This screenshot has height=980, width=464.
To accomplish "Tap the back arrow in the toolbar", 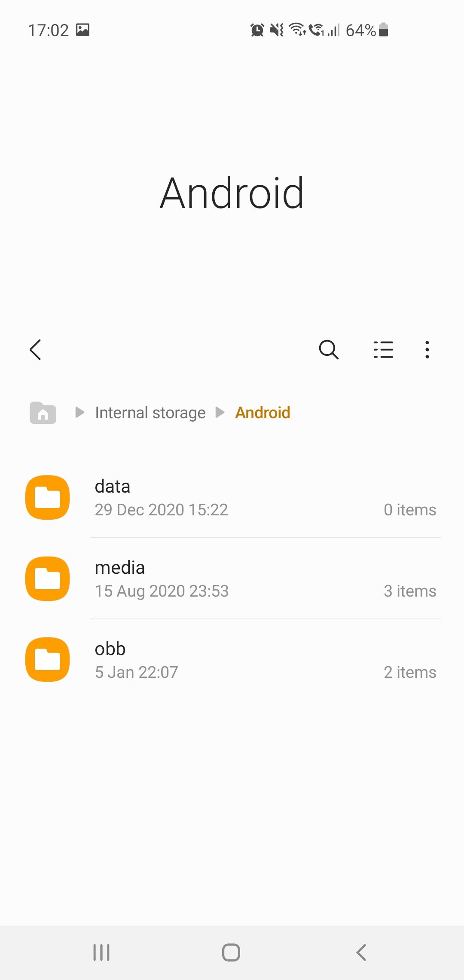I will point(36,349).
